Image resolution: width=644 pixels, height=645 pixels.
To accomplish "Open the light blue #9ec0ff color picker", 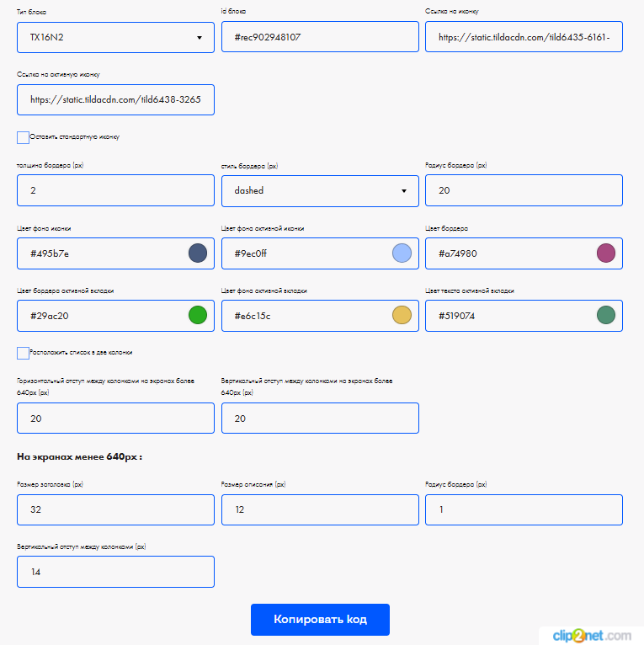I will (402, 253).
